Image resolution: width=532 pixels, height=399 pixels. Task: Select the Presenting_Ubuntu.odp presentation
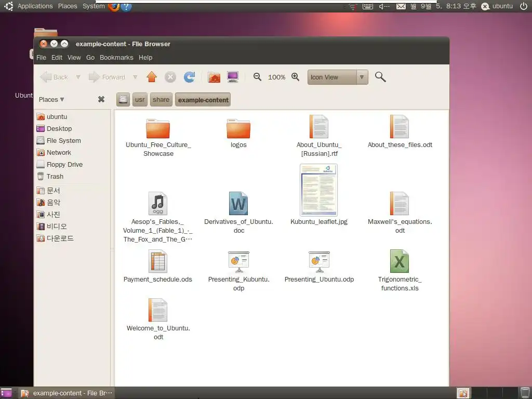coord(319,267)
